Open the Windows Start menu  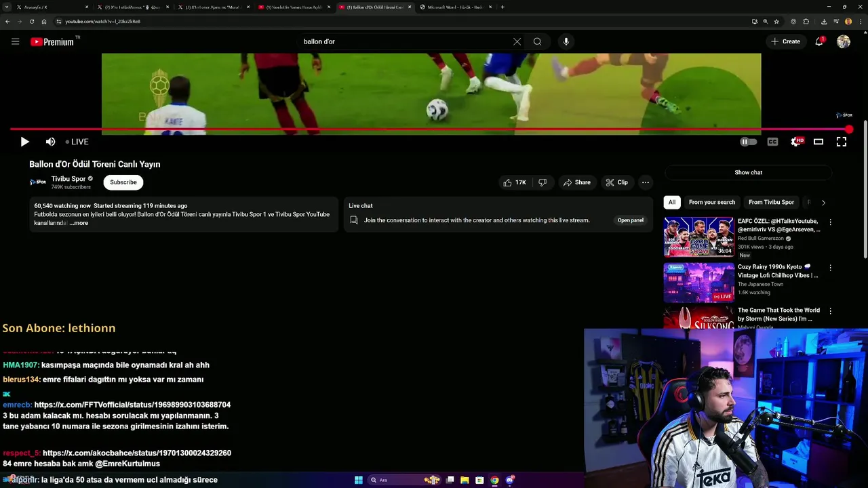click(359, 480)
